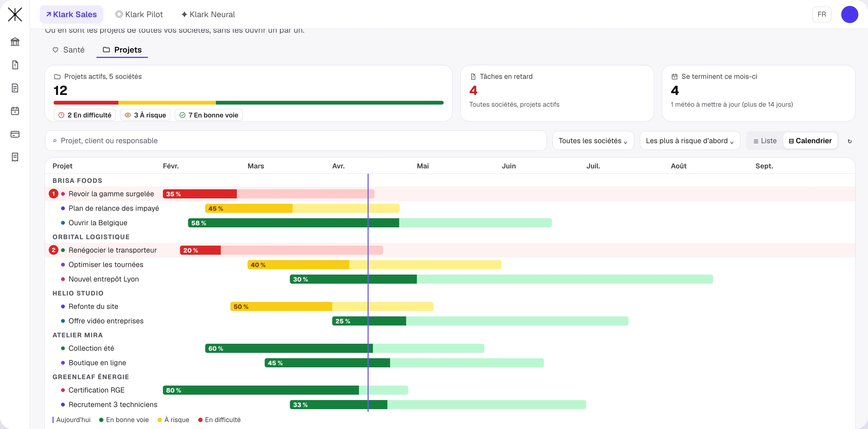Open the Les plus à risque d'abord dropdown
The height and width of the screenshot is (429, 868).
click(x=690, y=141)
